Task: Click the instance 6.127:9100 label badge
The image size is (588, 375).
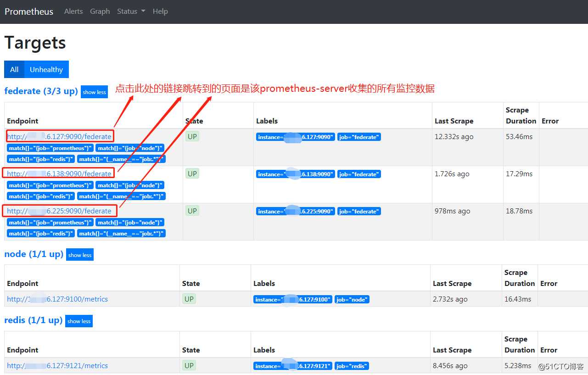Action: coord(293,299)
